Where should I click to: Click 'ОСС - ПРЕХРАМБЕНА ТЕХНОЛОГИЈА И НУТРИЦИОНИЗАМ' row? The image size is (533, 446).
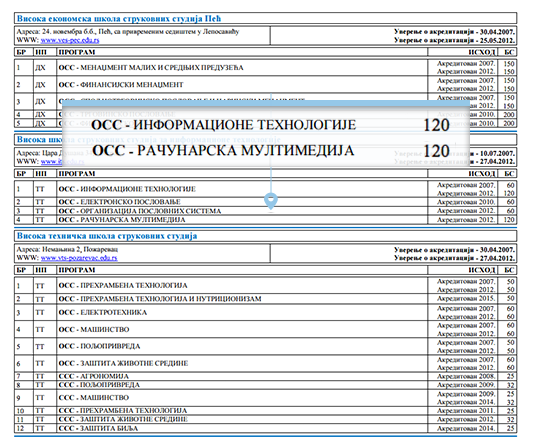[x=265, y=299]
